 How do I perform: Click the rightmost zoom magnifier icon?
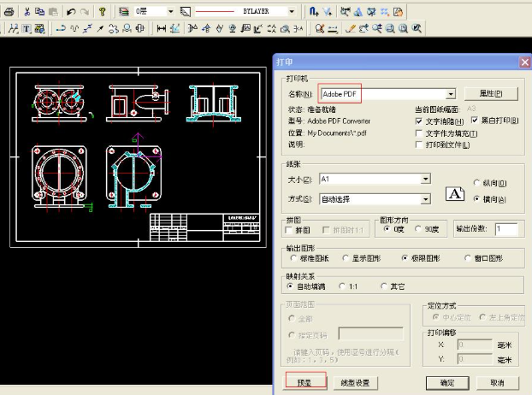coord(417,28)
